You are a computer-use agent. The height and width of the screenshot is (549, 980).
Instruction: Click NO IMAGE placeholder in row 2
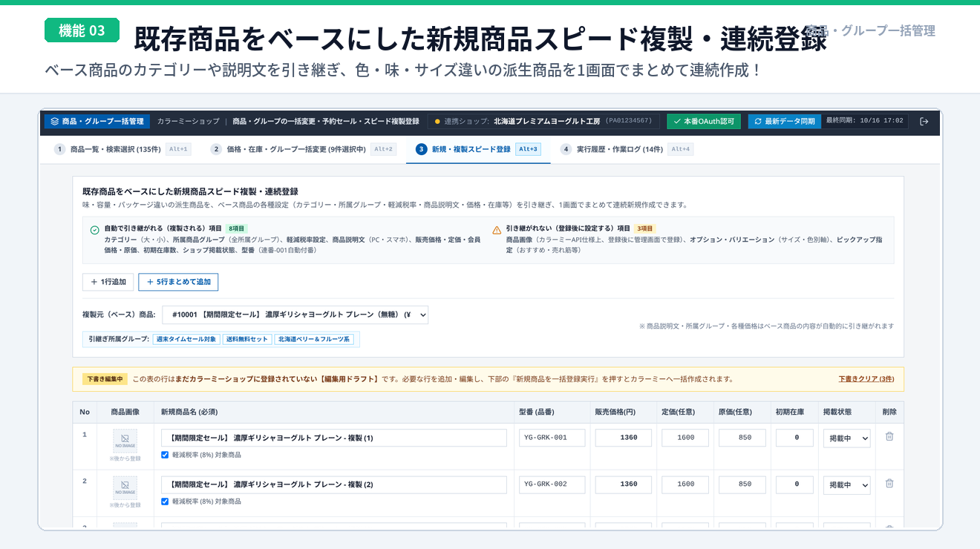[125, 488]
